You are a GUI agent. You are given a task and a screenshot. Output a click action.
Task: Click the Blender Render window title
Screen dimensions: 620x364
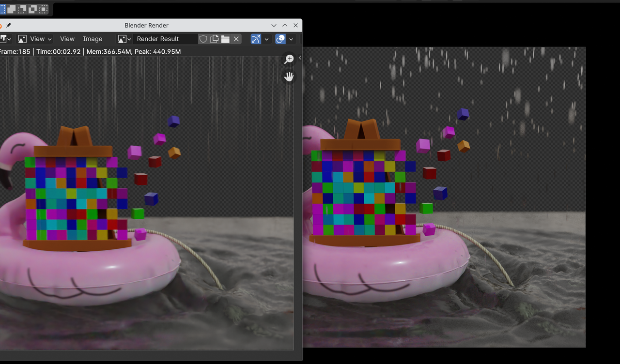(x=147, y=25)
